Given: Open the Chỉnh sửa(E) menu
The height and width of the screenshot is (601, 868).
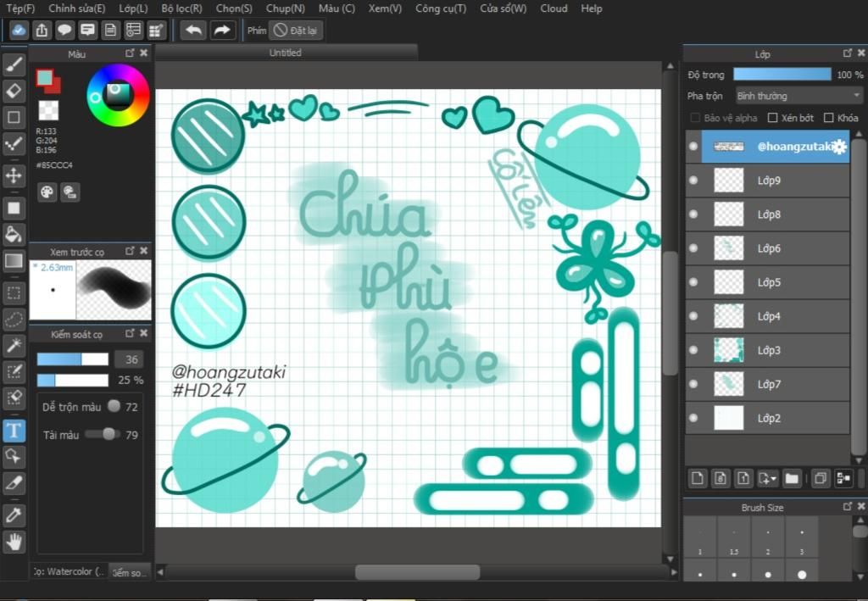Looking at the screenshot, I should 76,8.
